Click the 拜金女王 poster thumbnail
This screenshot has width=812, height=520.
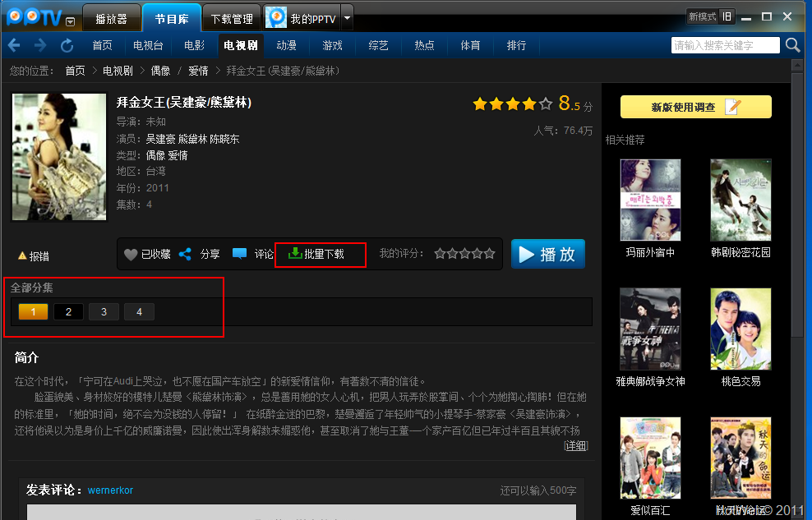point(59,157)
